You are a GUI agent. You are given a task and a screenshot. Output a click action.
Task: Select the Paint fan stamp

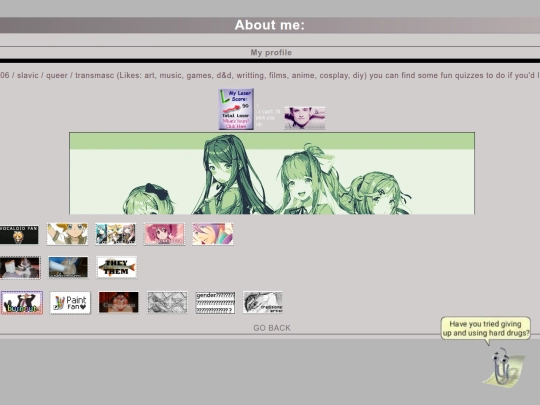tap(70, 302)
